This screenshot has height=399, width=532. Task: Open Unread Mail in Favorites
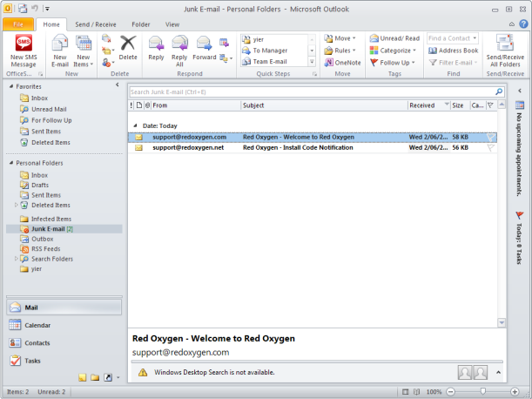click(49, 109)
